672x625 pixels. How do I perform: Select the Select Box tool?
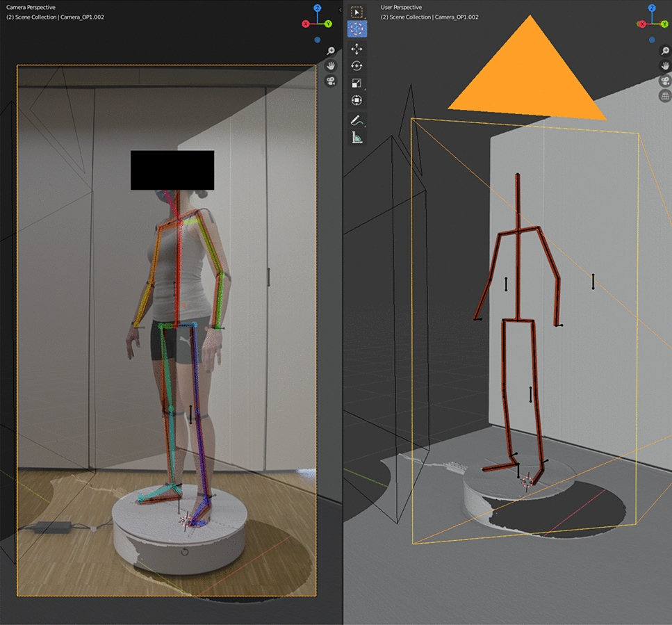[357, 12]
